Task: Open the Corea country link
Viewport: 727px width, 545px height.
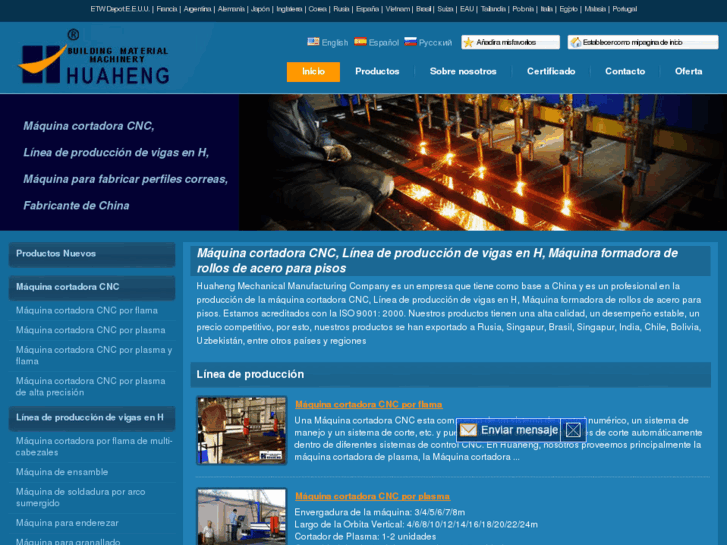Action: coord(318,9)
